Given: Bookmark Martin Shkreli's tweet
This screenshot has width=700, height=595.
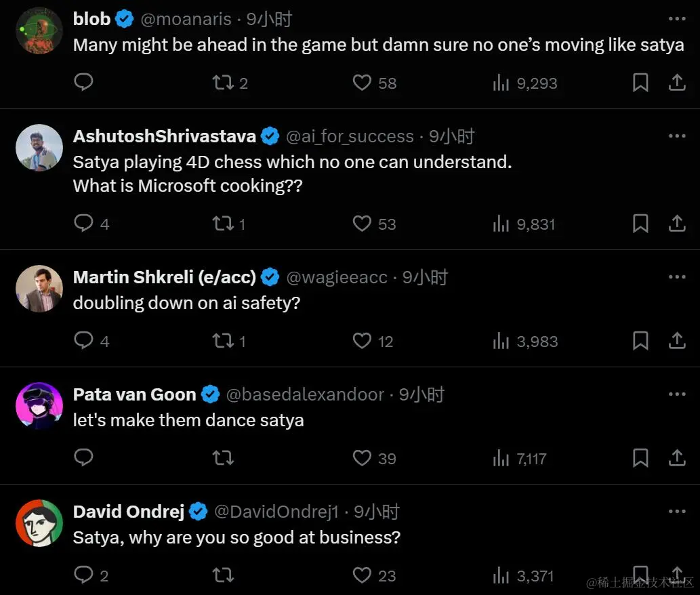Looking at the screenshot, I should pos(640,341).
